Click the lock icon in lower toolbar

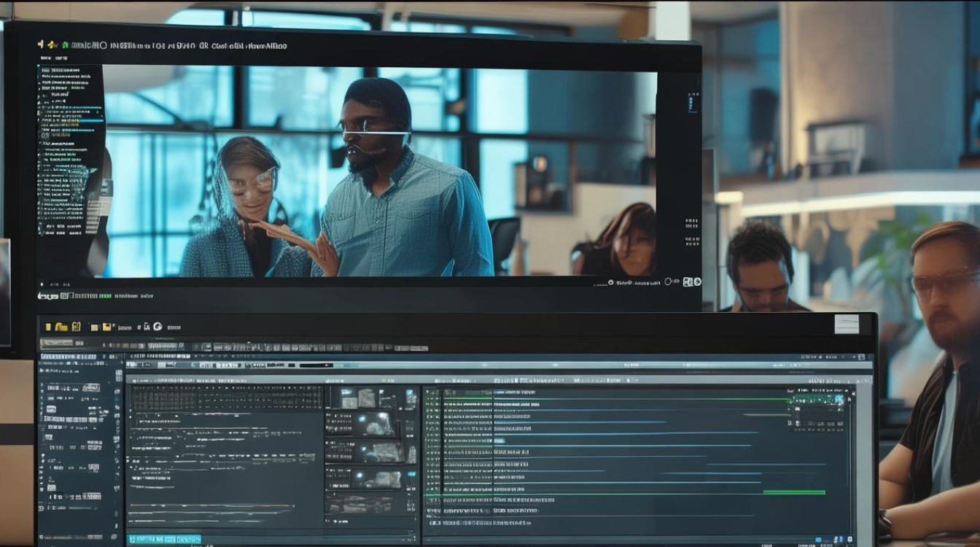coord(147,327)
